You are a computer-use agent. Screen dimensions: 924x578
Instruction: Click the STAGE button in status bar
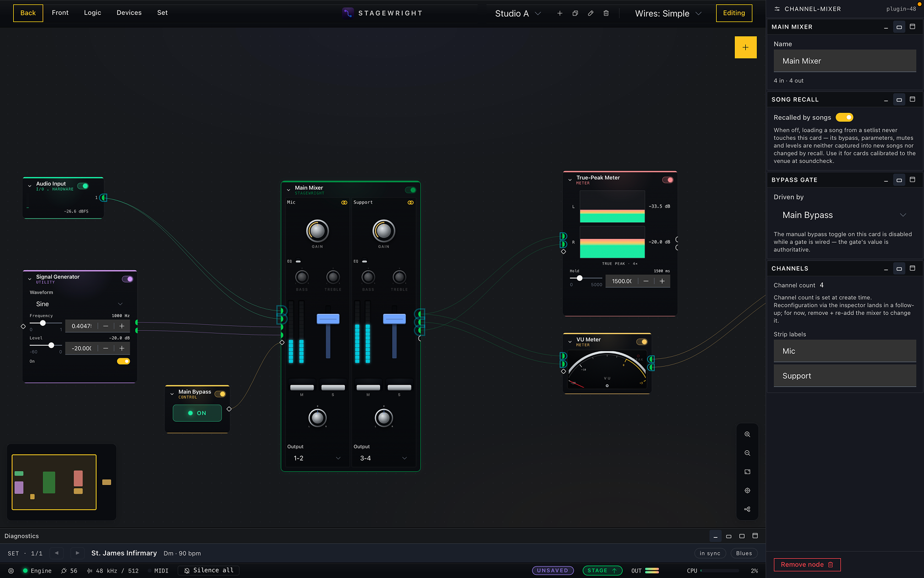click(x=602, y=571)
